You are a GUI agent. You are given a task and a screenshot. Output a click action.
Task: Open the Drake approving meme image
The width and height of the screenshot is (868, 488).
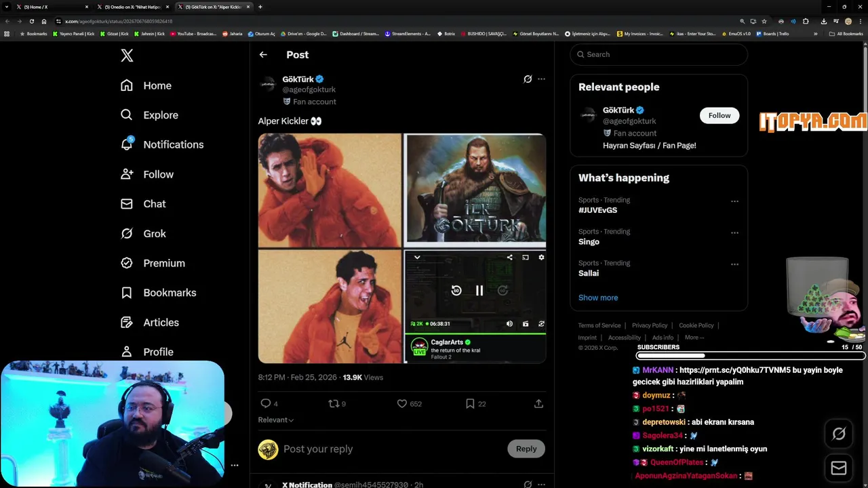330,306
